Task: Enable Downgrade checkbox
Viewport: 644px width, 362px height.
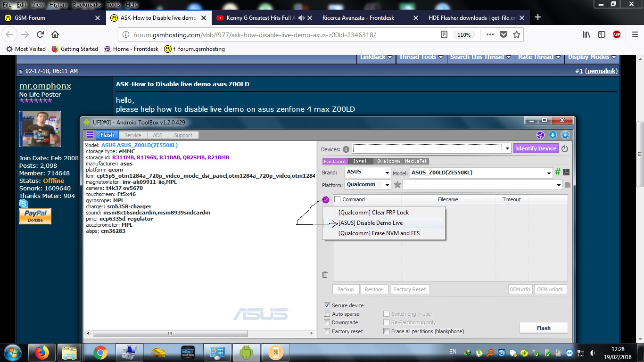Action: pyautogui.click(x=327, y=322)
